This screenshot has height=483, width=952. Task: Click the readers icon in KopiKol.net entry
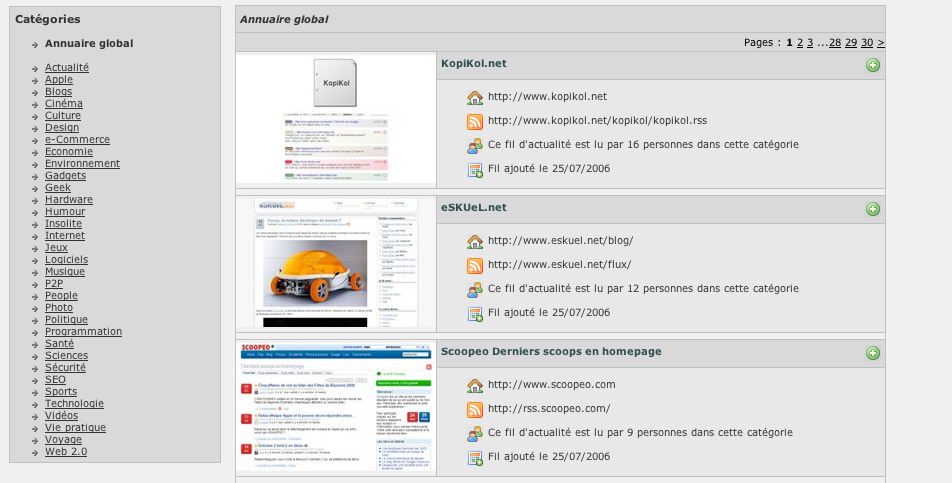(475, 146)
